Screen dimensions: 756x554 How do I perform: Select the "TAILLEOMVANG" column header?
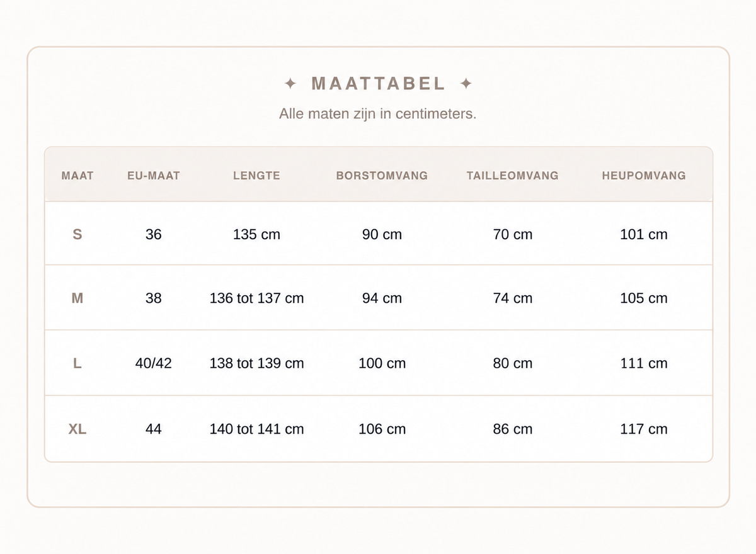(513, 176)
